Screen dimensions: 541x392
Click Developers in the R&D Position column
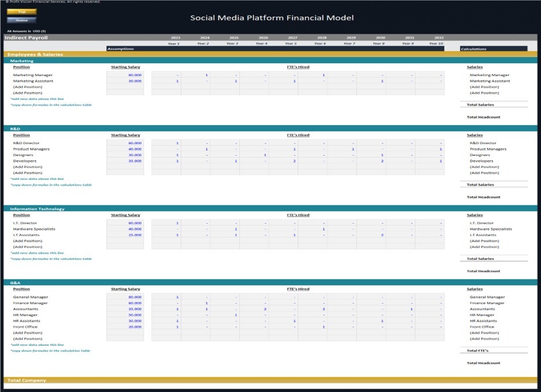[24, 161]
